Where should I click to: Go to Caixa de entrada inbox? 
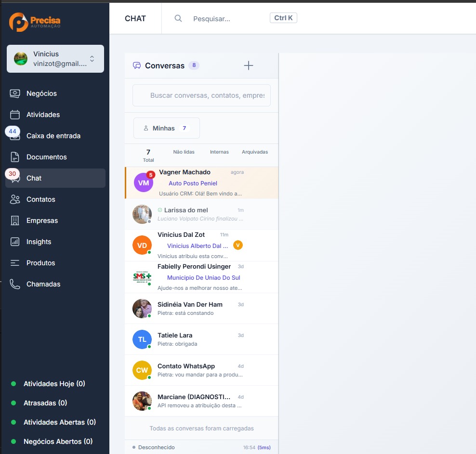(53, 136)
